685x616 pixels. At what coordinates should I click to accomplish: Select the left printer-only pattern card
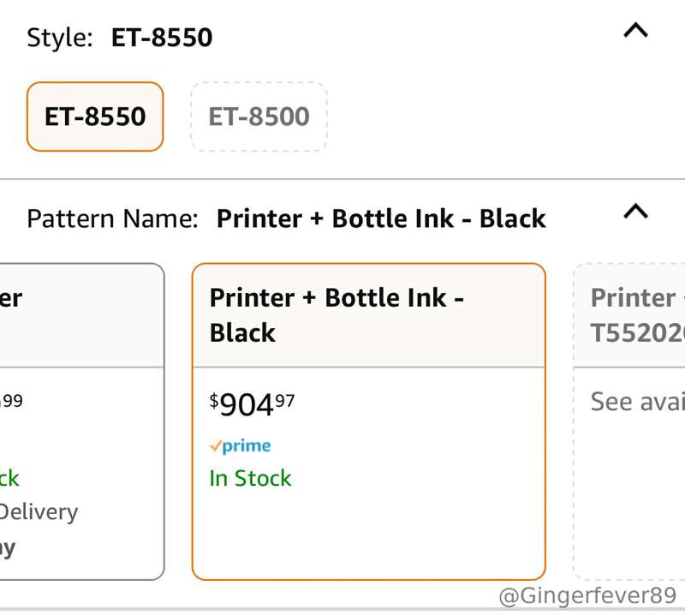coord(82,422)
